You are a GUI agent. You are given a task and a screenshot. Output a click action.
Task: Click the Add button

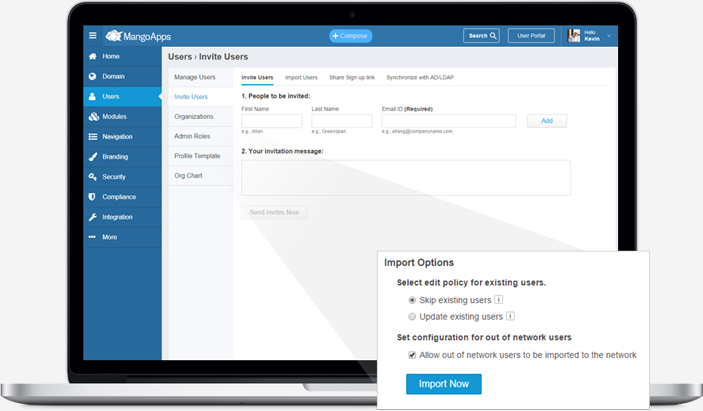coord(547,121)
